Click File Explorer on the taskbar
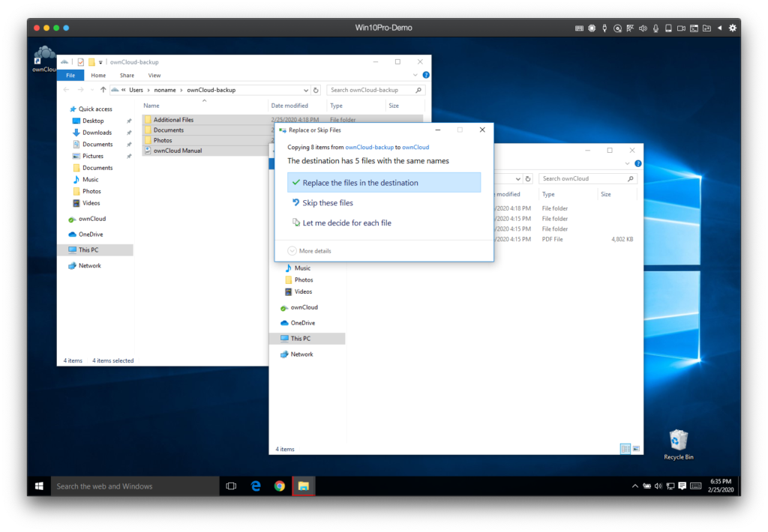 304,486
